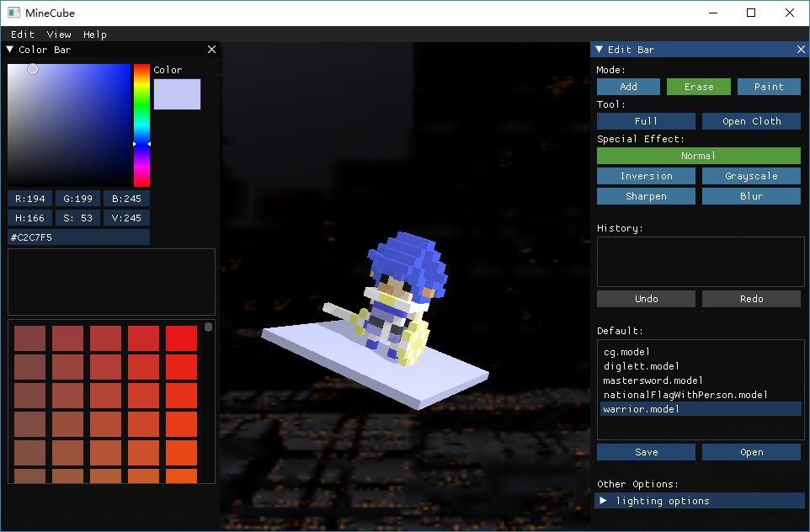Collapse the Edit Bar panel triangle

[x=600, y=50]
